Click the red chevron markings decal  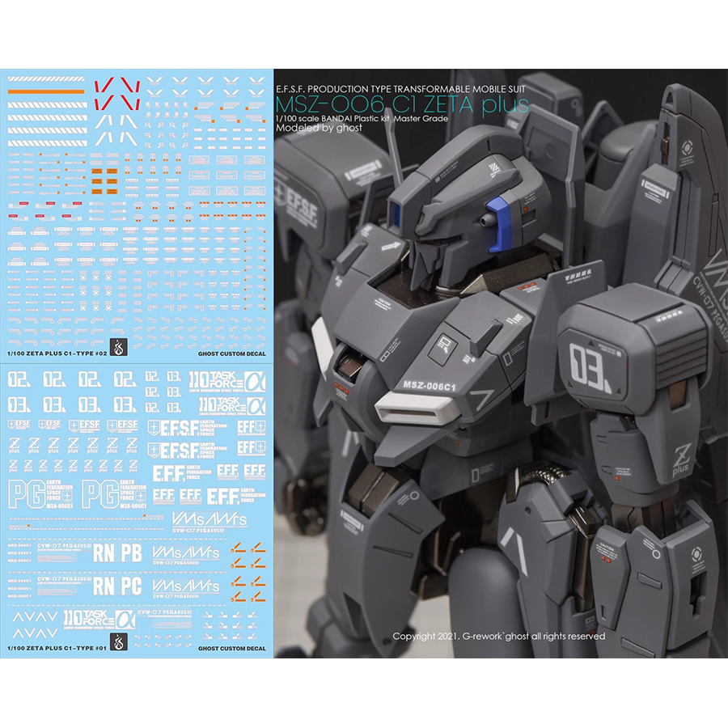[x=117, y=95]
